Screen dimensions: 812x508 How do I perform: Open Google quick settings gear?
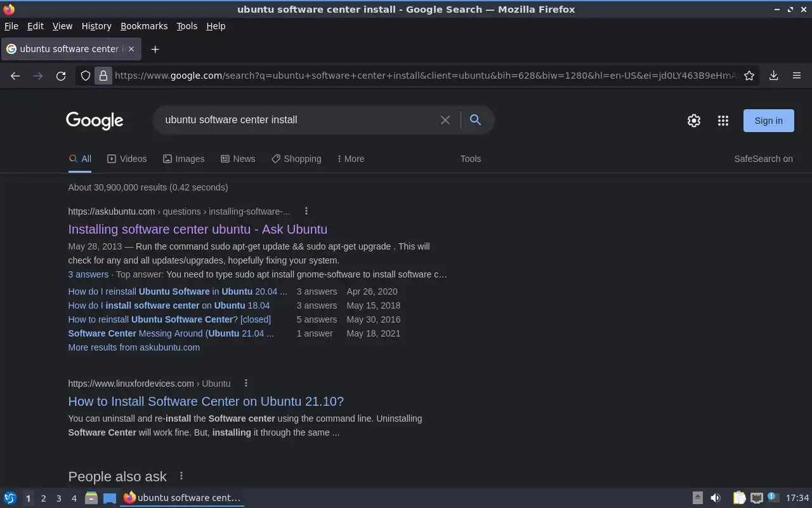click(x=694, y=121)
